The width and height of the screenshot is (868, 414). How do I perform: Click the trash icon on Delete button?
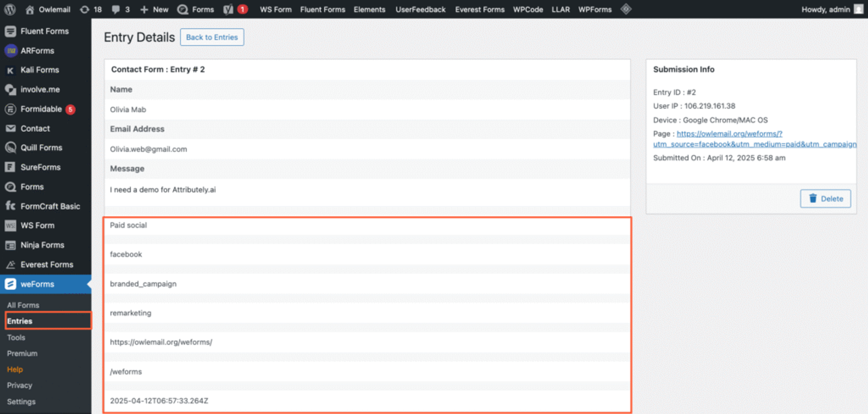[x=813, y=198]
